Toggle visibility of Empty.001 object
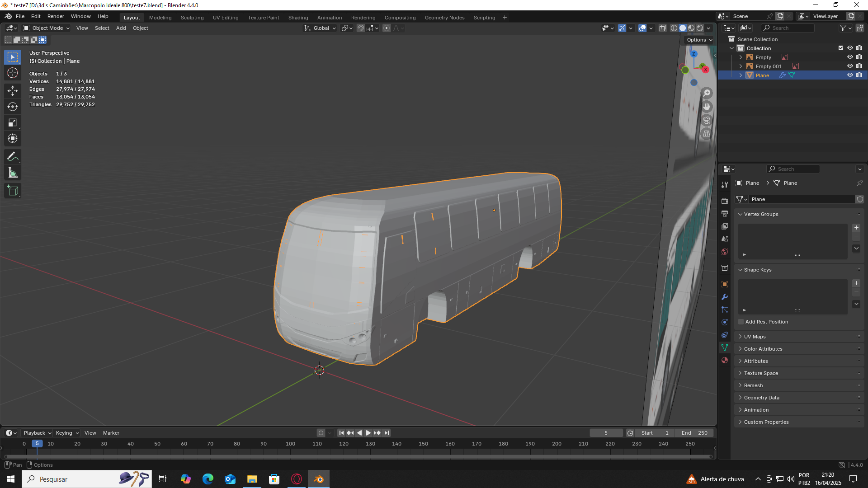This screenshot has height=488, width=868. click(850, 66)
